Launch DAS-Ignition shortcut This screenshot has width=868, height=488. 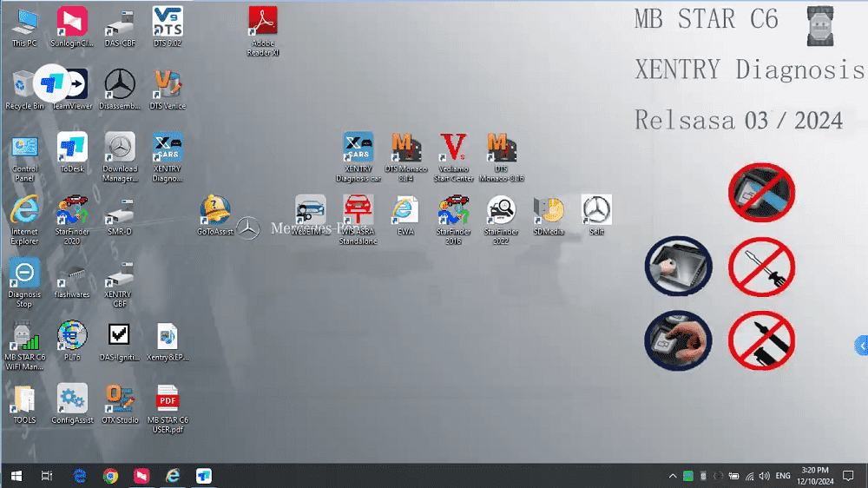[120, 341]
